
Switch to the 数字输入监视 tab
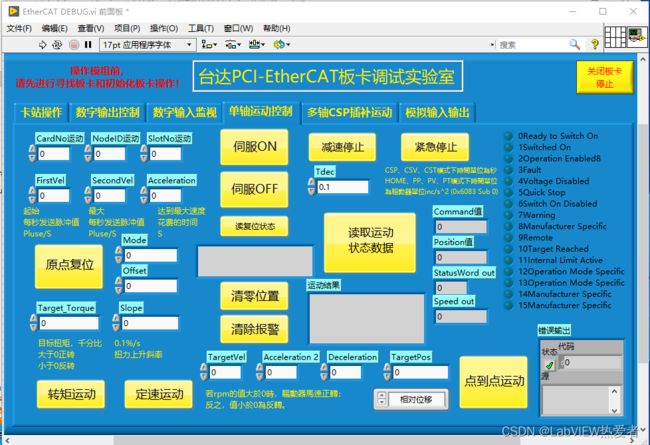tap(184, 112)
